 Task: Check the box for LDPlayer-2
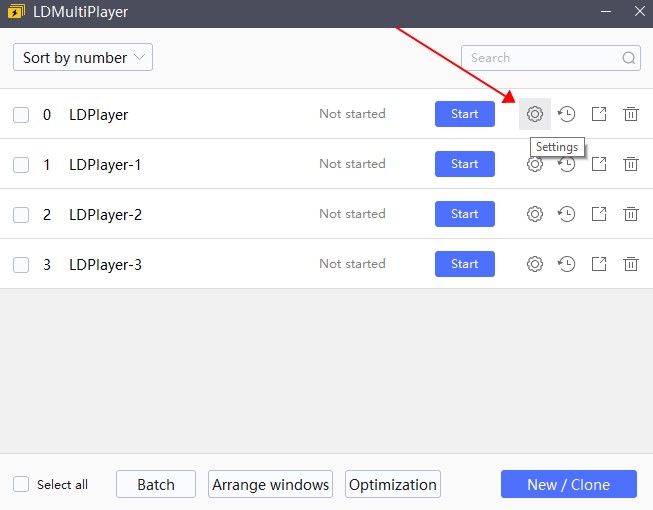pyautogui.click(x=21, y=215)
